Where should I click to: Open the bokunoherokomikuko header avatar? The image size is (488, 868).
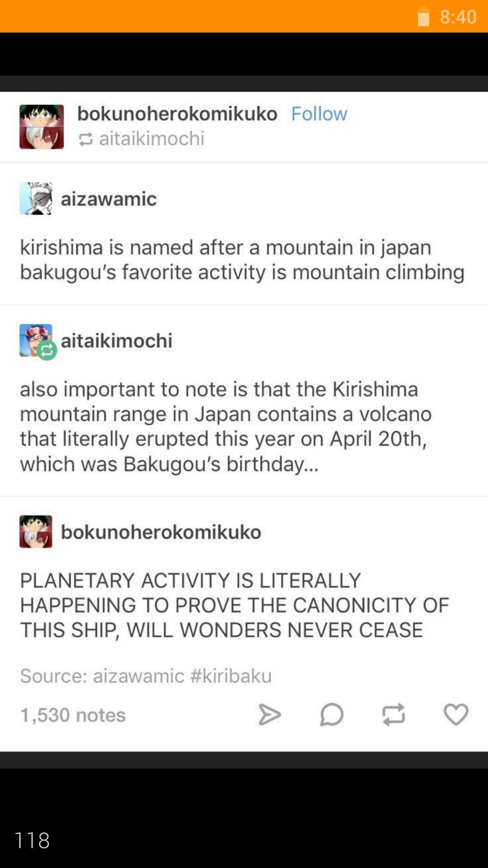[42, 127]
